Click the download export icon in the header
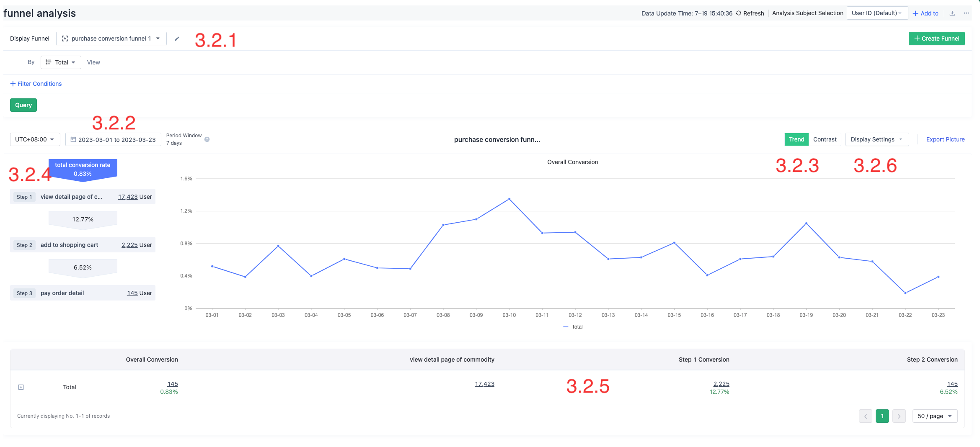 952,13
